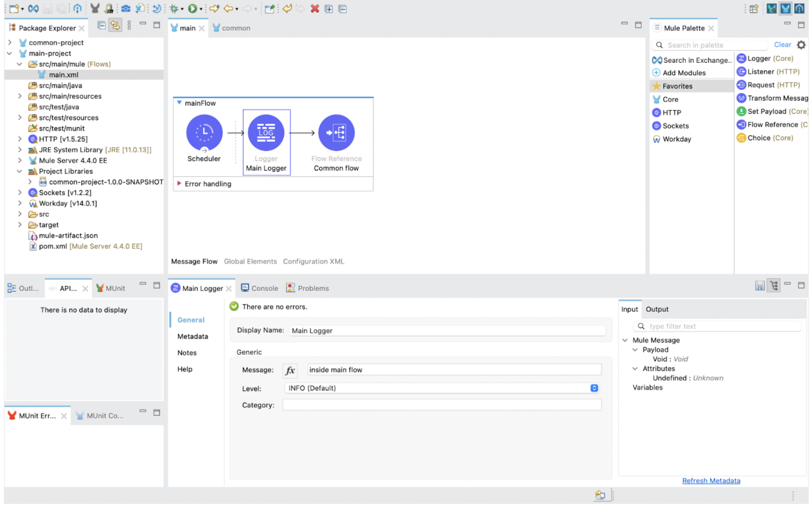Click the Refresh Metadata link in properties panel
The height and width of the screenshot is (505, 812).
pos(712,481)
